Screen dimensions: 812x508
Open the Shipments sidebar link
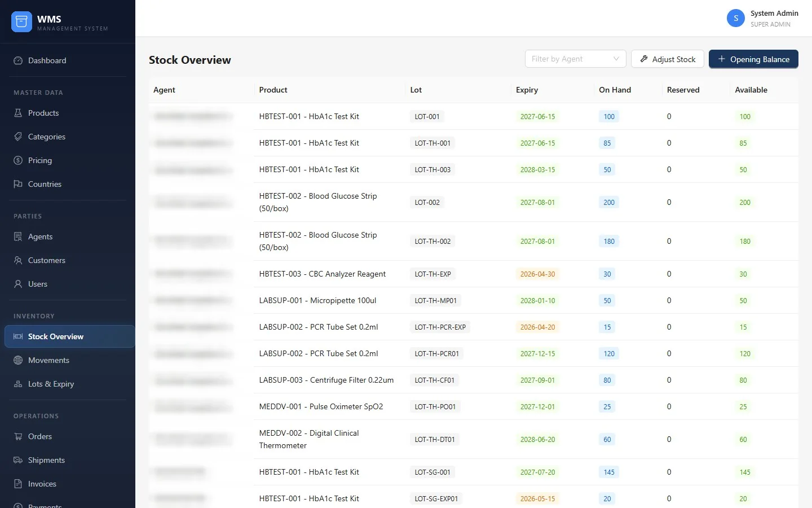(x=69, y=460)
